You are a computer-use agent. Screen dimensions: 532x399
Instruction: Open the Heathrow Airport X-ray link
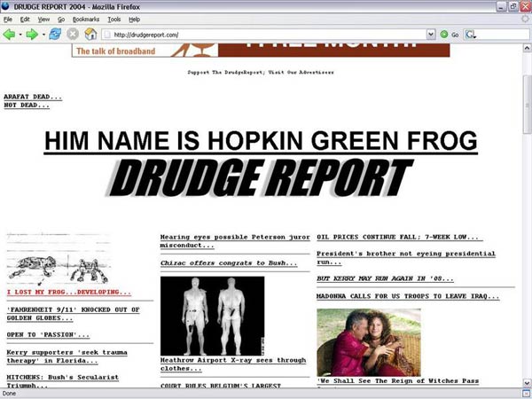(233, 364)
